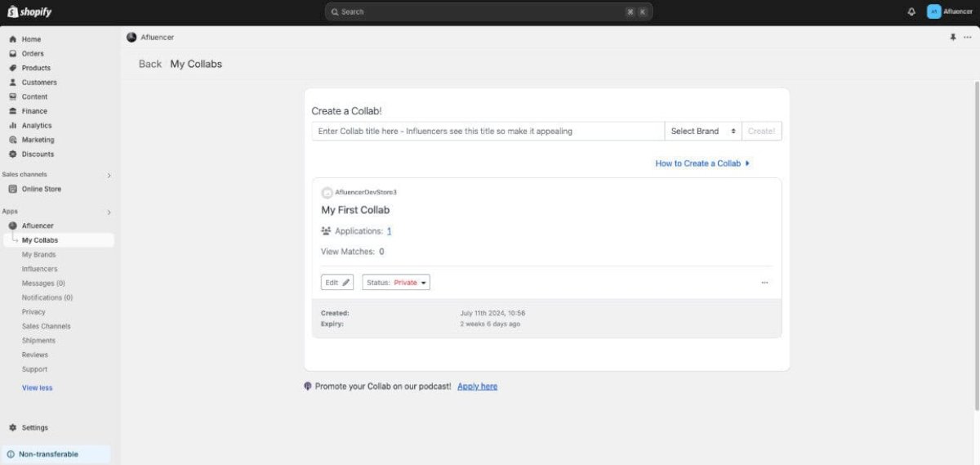Click the Create! button

pyautogui.click(x=761, y=131)
